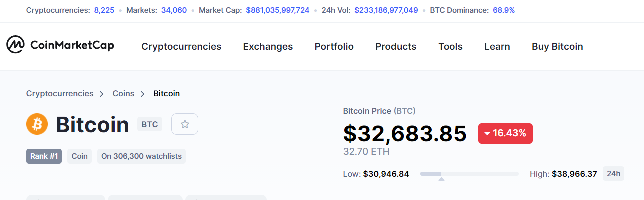Click the 8,225 cryptocurrencies count link
This screenshot has width=644, height=200.
(104, 10)
